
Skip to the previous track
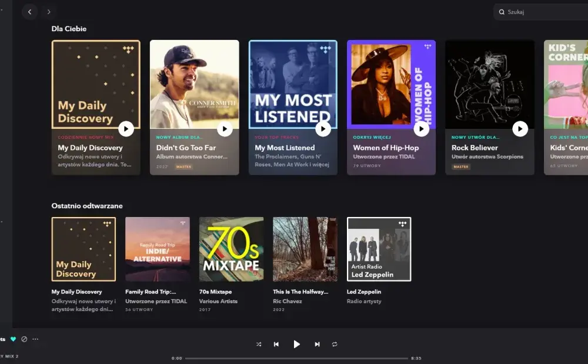click(276, 344)
